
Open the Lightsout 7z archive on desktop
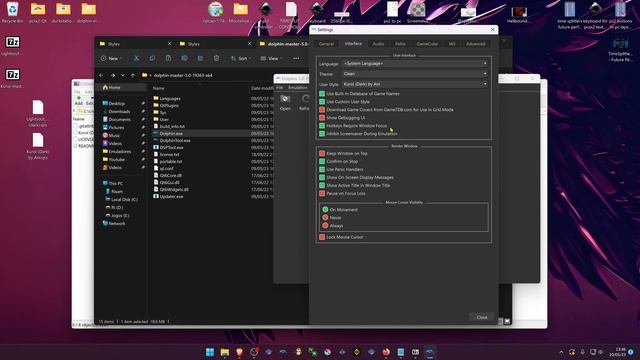pyautogui.click(x=12, y=45)
